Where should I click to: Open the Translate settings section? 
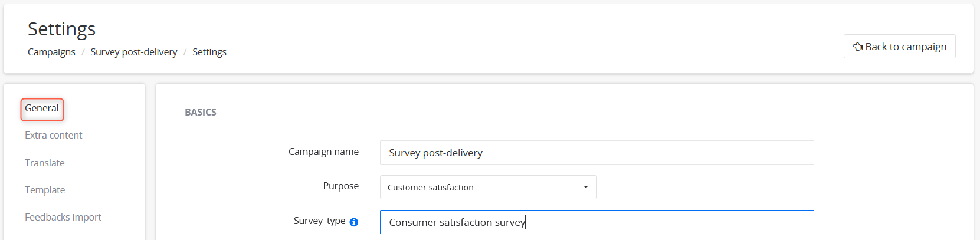(45, 163)
